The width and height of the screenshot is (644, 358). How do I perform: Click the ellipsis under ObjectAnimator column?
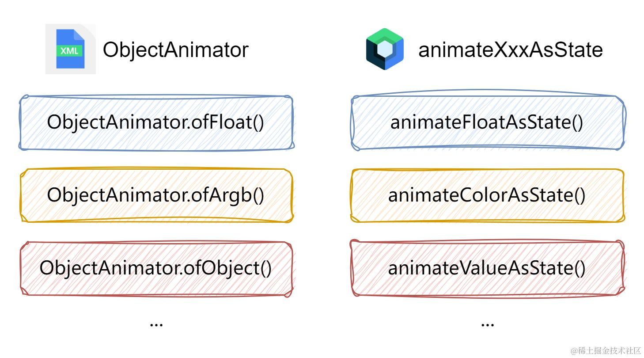click(156, 324)
